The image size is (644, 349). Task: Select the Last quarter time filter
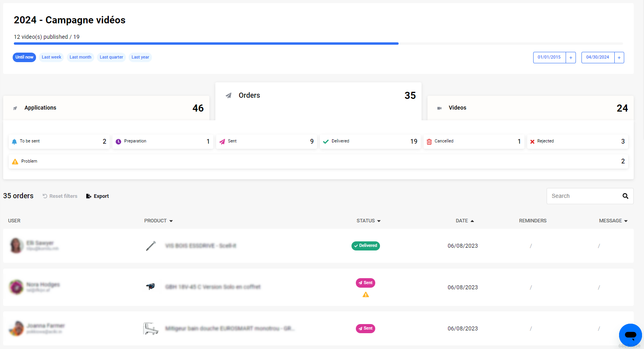click(x=111, y=57)
